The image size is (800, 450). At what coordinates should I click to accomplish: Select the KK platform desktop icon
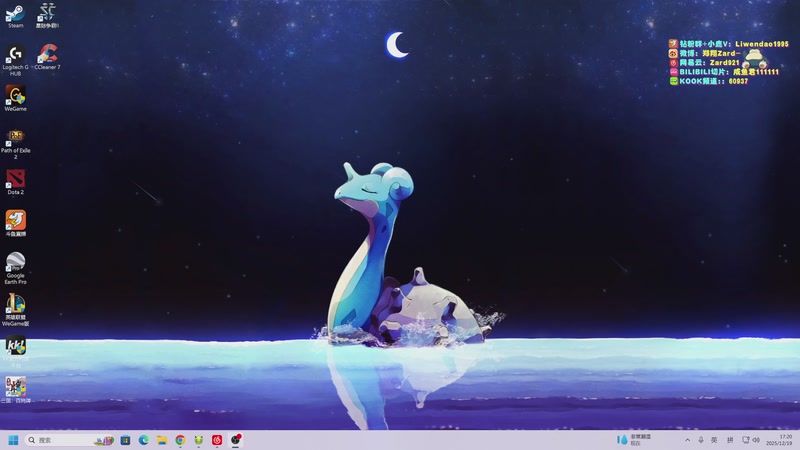click(x=15, y=352)
